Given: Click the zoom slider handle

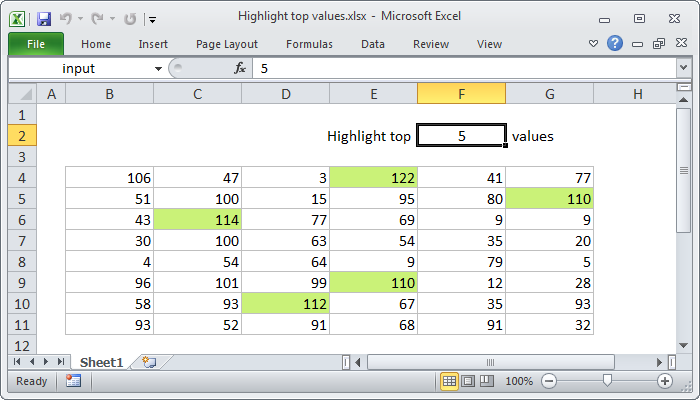Looking at the screenshot, I should click(x=607, y=381).
